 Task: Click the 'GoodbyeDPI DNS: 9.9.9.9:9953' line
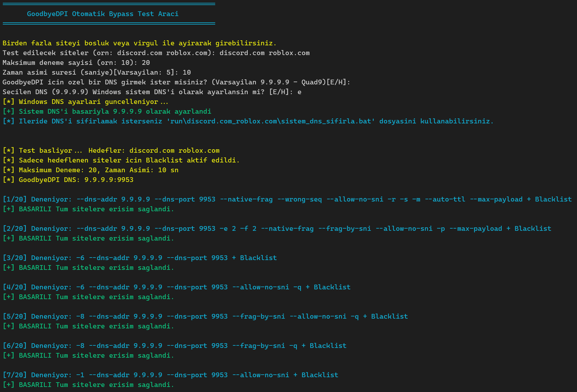click(68, 180)
